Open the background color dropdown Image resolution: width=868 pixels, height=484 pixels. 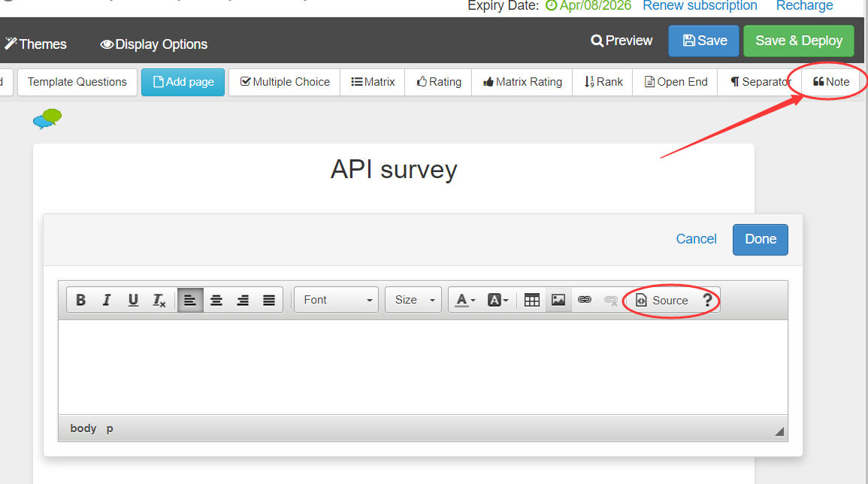pos(498,300)
